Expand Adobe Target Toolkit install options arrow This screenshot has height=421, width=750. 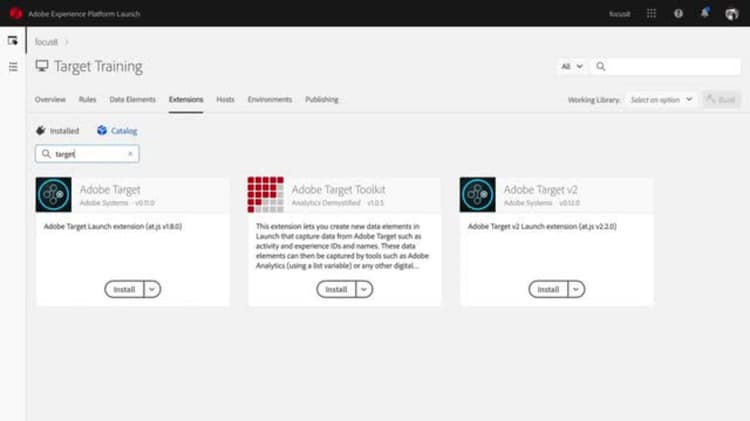tap(364, 289)
